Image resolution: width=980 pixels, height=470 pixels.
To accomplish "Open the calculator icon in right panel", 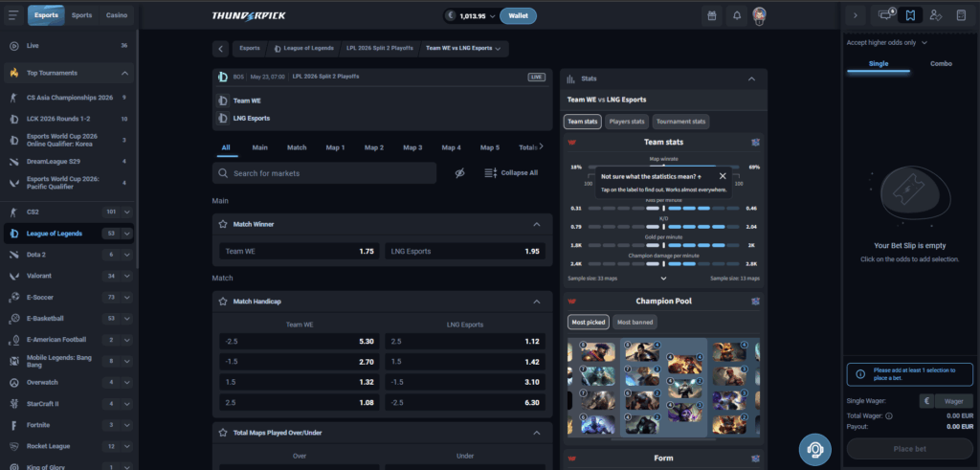I will pos(961,15).
